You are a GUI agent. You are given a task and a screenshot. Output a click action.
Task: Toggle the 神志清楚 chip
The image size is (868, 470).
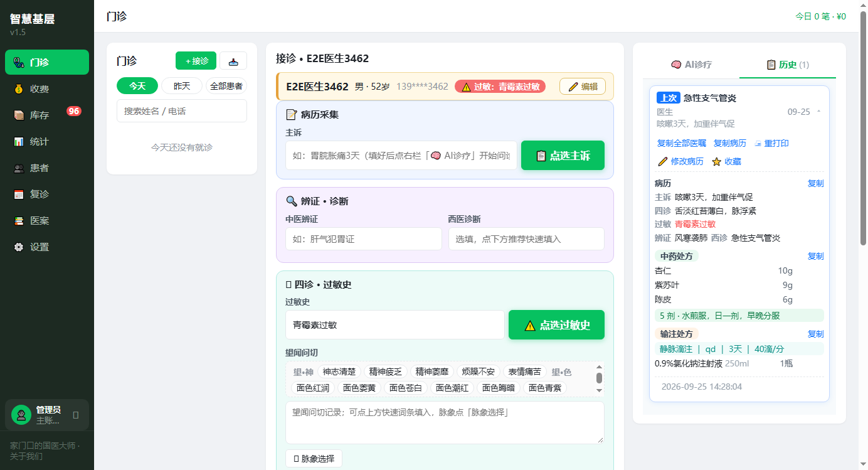click(339, 371)
